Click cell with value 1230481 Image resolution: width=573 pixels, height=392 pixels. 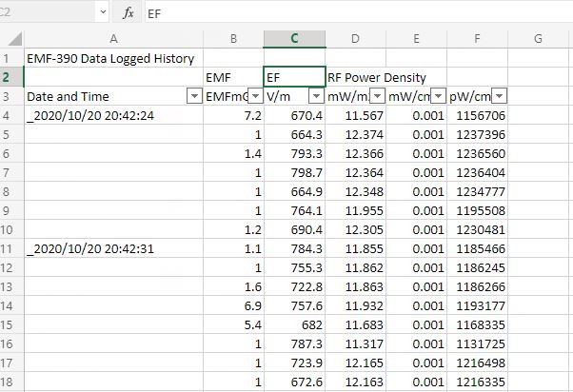tap(477, 229)
